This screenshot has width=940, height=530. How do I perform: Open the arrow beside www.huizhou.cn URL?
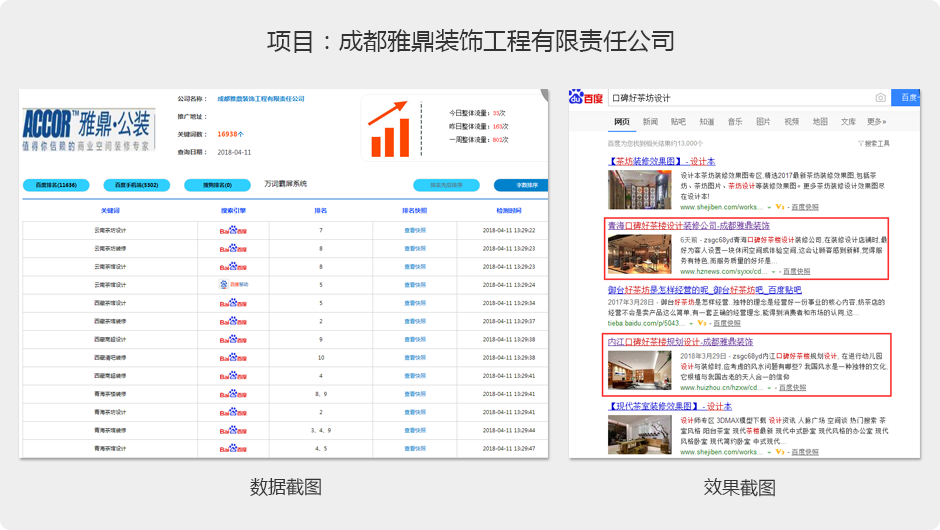tap(769, 388)
